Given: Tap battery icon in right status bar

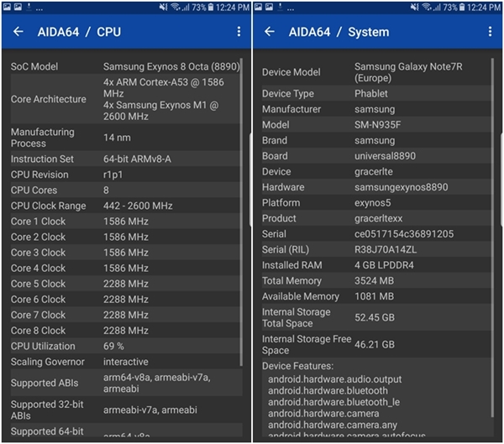Looking at the screenshot, I should click(461, 7).
